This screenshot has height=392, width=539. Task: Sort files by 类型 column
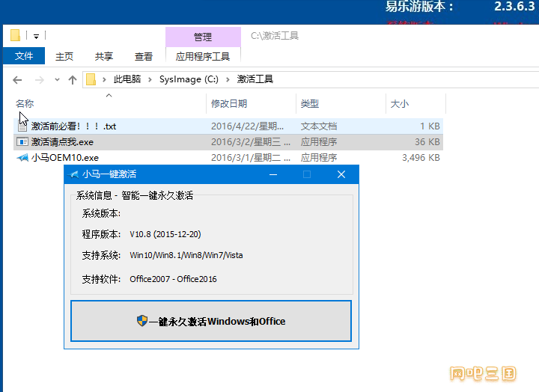tap(310, 103)
